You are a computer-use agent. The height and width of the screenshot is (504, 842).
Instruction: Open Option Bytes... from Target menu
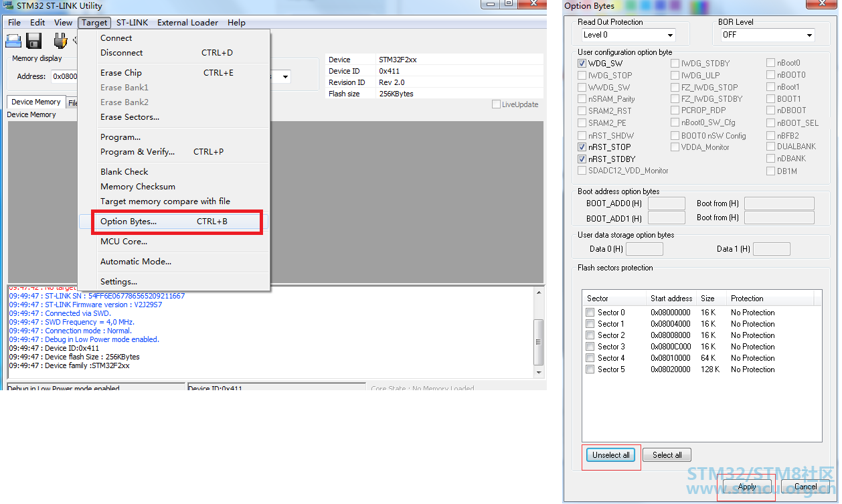(x=174, y=222)
